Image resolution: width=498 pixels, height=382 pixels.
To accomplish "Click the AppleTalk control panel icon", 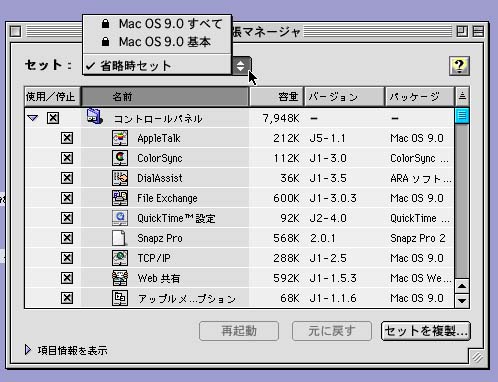I will pyautogui.click(x=120, y=138).
